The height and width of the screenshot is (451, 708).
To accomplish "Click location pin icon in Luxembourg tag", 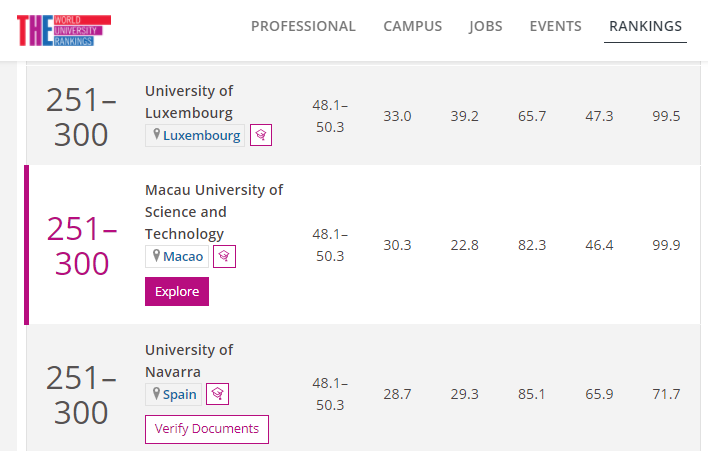I will tap(156, 134).
